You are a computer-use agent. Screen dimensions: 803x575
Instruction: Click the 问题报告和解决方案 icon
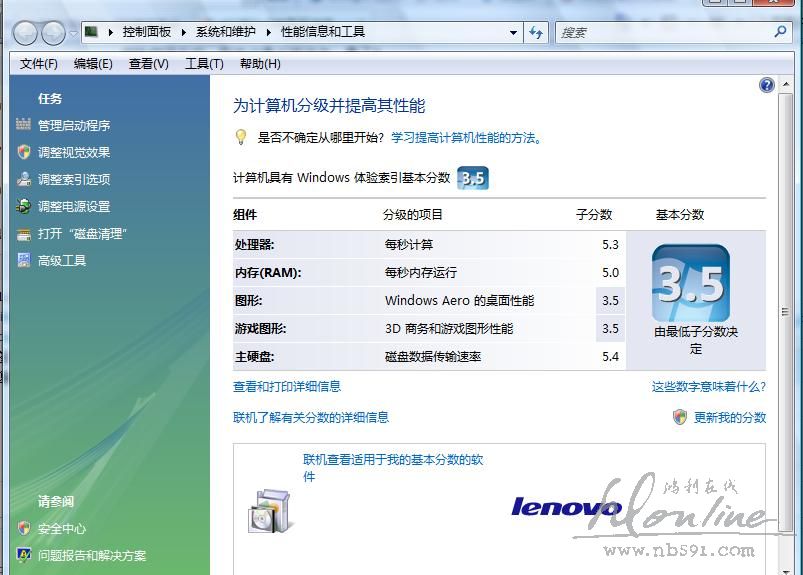[24, 555]
